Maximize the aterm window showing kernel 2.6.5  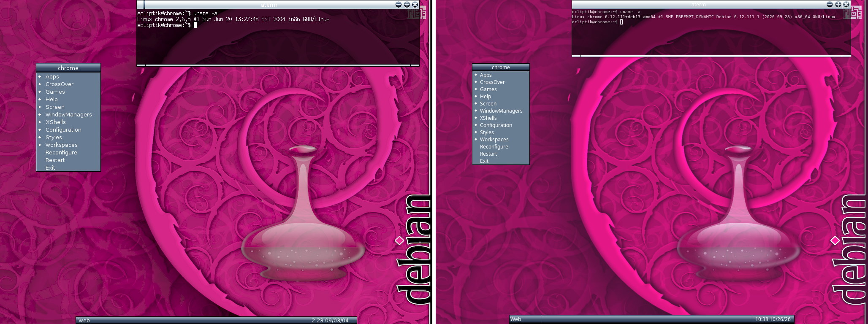[407, 4]
